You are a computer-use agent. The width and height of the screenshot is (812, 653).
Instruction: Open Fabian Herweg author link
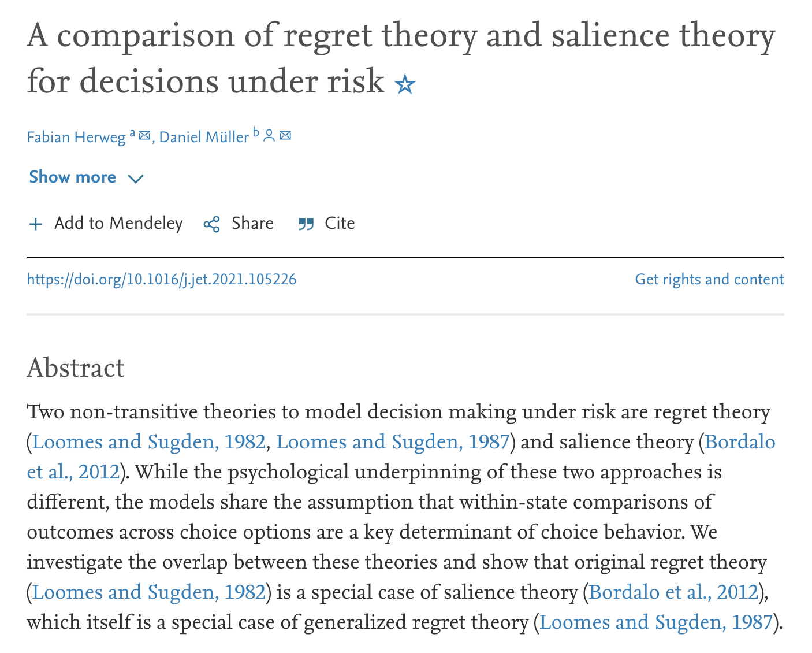(x=76, y=138)
